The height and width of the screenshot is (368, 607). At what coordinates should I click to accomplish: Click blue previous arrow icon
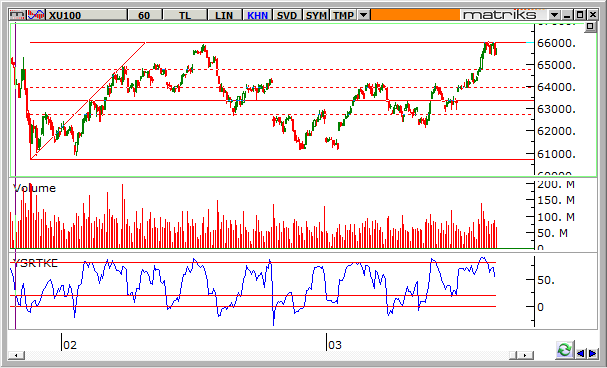click(580, 353)
